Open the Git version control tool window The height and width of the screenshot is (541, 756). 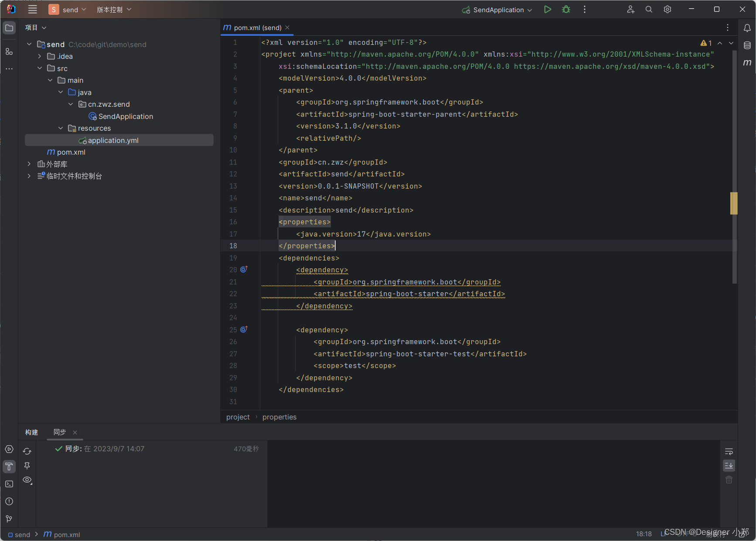pos(9,519)
